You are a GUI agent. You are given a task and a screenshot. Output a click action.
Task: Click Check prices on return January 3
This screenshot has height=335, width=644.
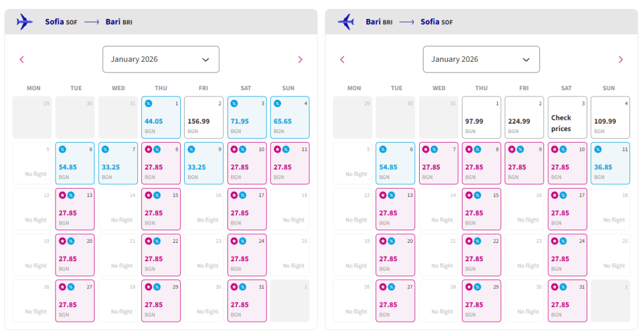567,123
